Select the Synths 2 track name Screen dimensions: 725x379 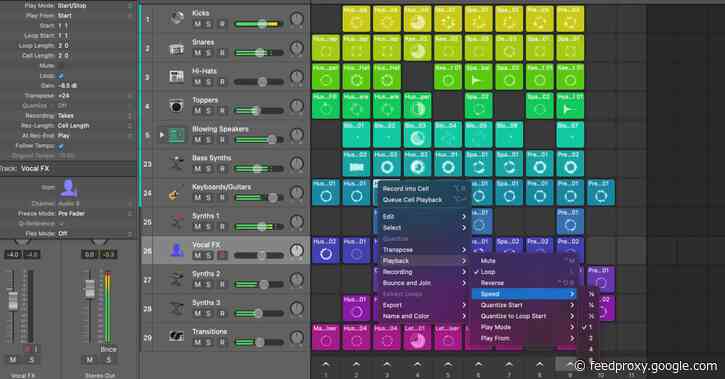tap(206, 274)
